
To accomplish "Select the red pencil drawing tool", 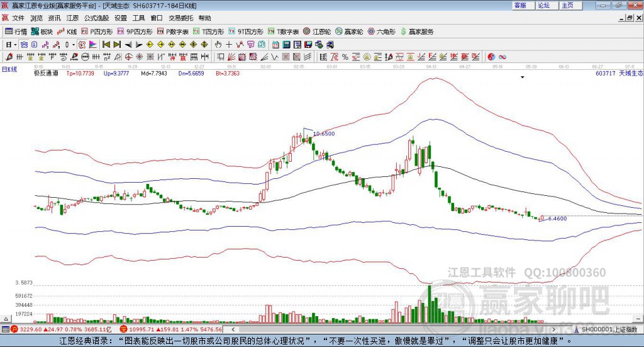I will click(9, 57).
